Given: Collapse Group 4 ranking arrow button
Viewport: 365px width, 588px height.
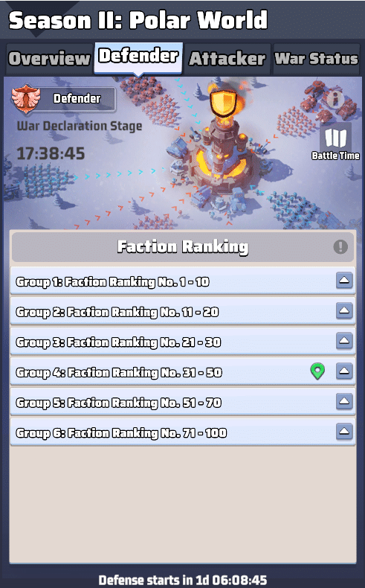Looking at the screenshot, I should point(344,371).
